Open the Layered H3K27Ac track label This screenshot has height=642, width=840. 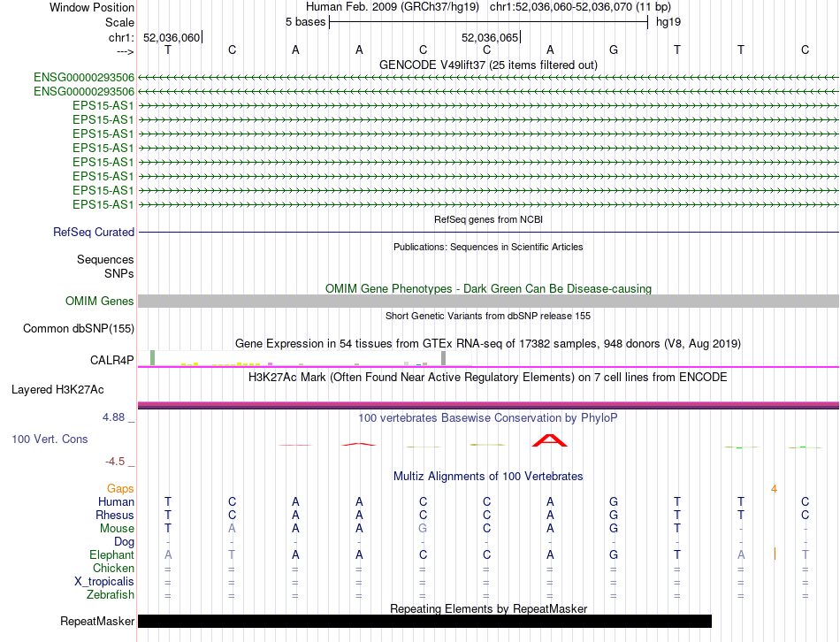[57, 390]
